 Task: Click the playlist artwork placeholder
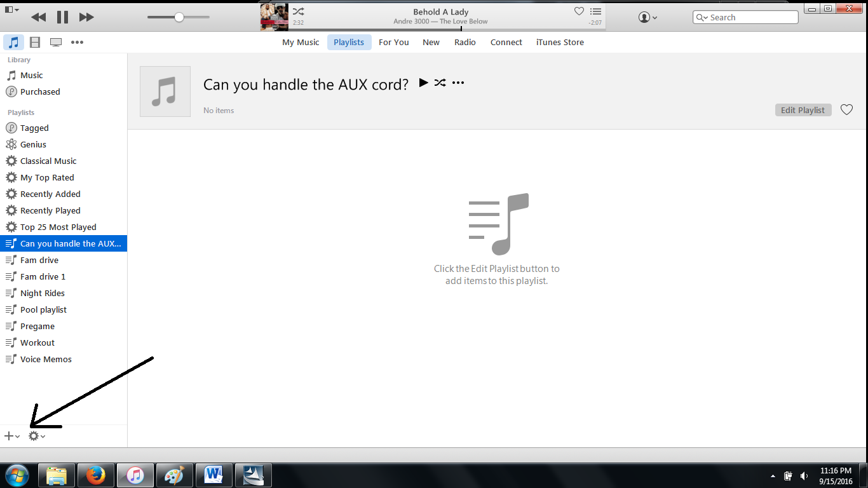pyautogui.click(x=165, y=91)
